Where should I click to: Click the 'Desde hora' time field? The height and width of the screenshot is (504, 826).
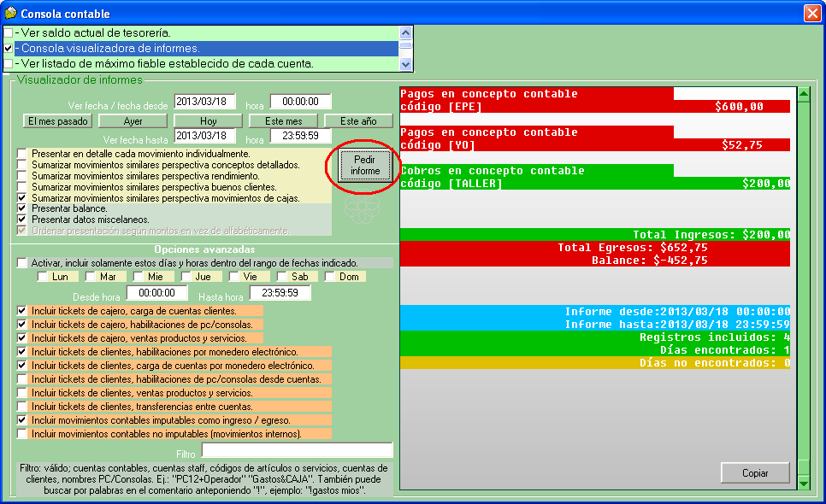point(157,292)
